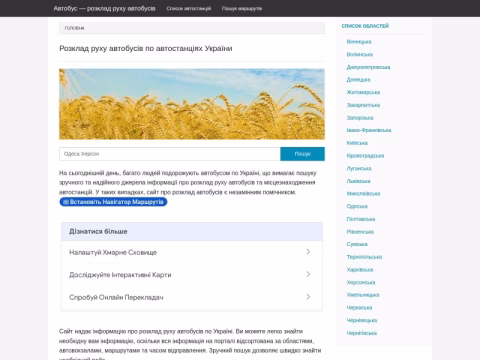Open the Рівненська region link

(x=360, y=232)
